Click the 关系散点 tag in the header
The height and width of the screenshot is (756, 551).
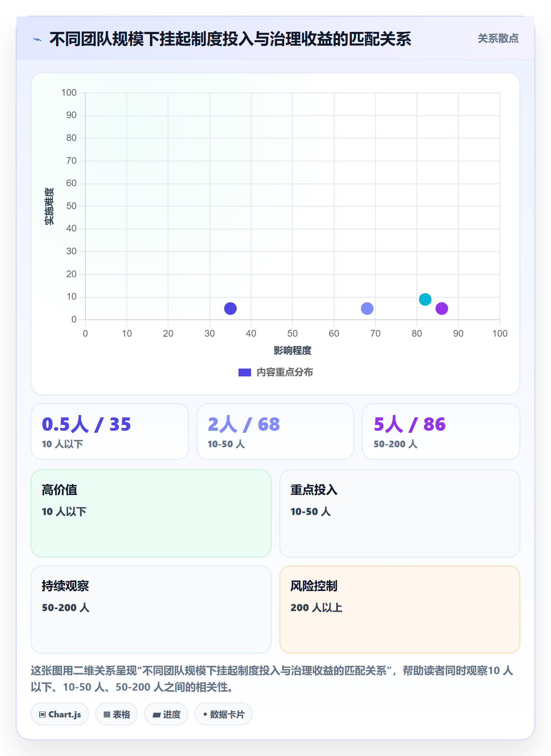click(498, 39)
